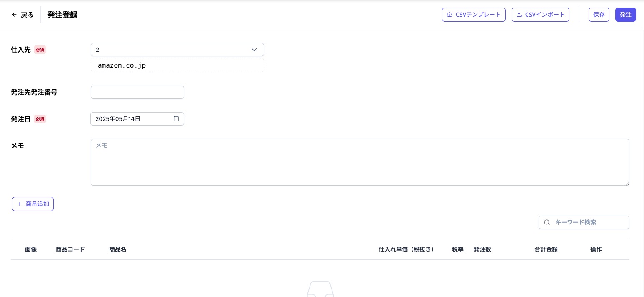Image resolution: width=644 pixels, height=297 pixels.
Task: Open the 仕入先 supplier select box
Action: [171, 50]
